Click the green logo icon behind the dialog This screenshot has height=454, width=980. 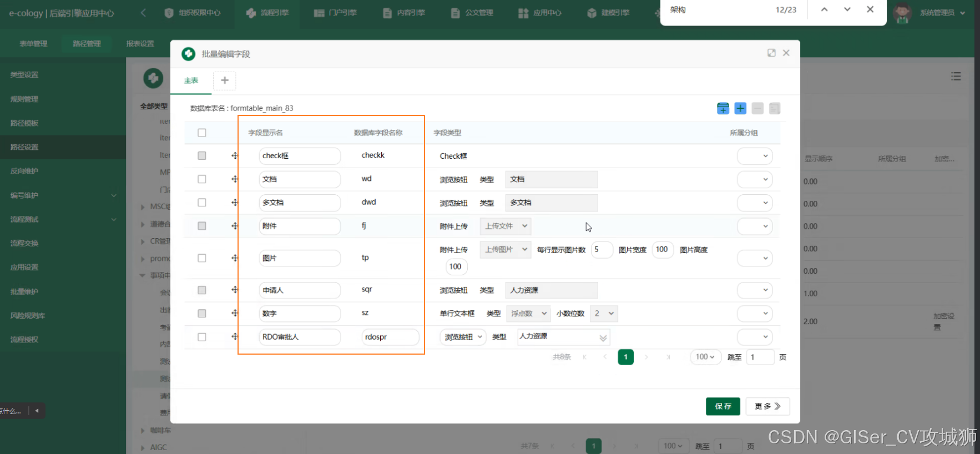tap(153, 78)
